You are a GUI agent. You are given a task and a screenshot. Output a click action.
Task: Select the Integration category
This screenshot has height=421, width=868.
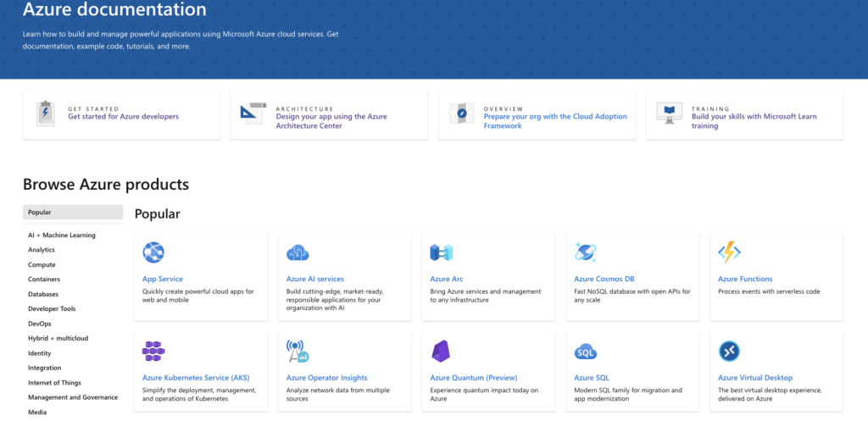(x=45, y=368)
